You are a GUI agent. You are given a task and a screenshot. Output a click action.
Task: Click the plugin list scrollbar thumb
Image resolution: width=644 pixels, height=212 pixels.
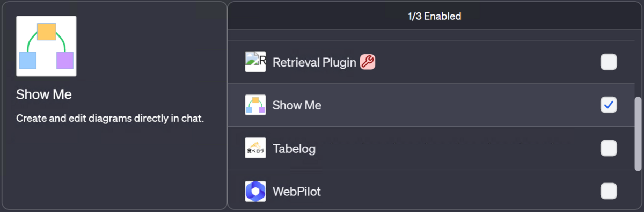tap(638, 134)
